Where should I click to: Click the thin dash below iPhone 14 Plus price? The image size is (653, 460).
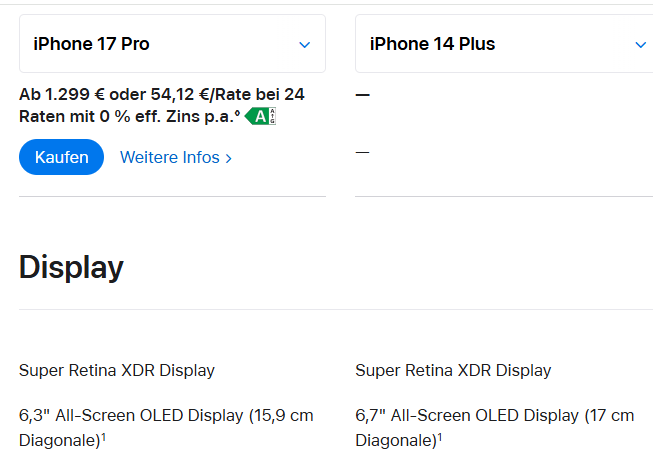tap(362, 152)
